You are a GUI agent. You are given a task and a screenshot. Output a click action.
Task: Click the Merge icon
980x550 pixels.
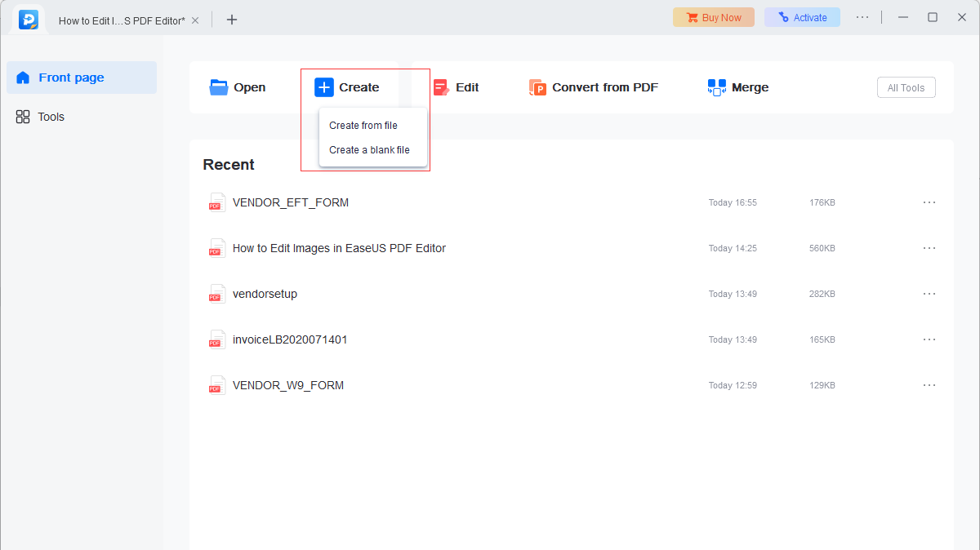717,87
